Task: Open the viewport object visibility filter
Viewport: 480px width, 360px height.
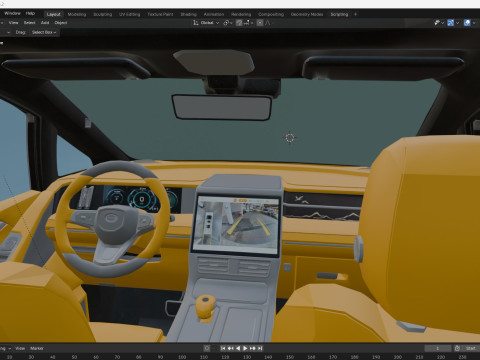Action: click(x=439, y=23)
